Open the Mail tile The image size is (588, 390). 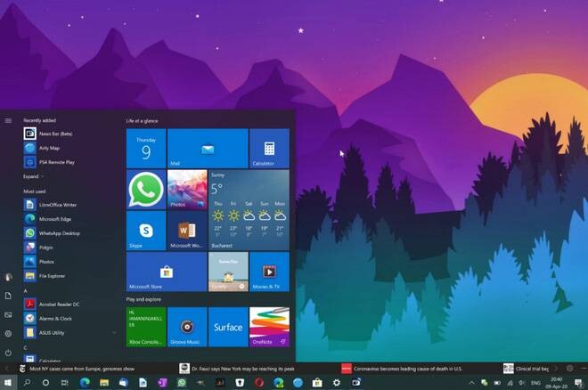208,148
